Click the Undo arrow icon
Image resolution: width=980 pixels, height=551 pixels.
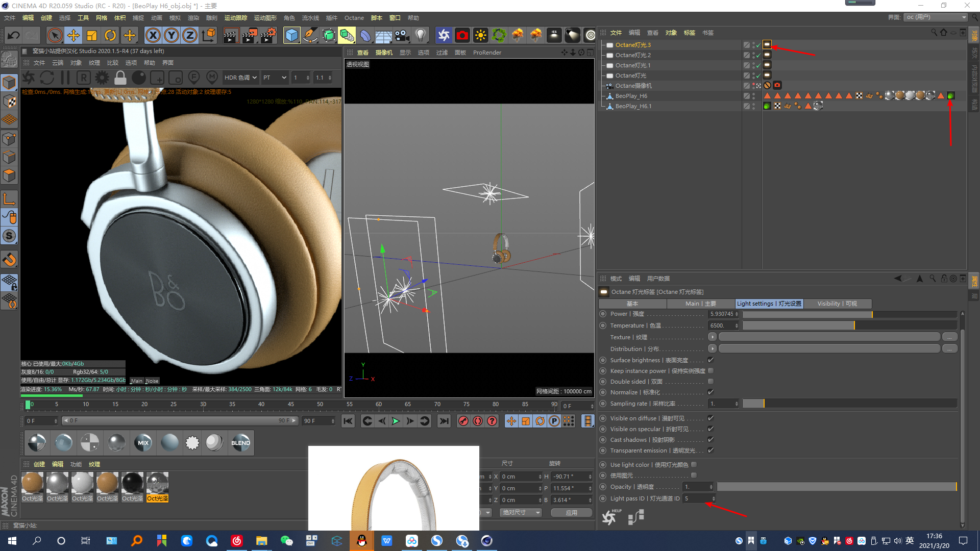(14, 35)
